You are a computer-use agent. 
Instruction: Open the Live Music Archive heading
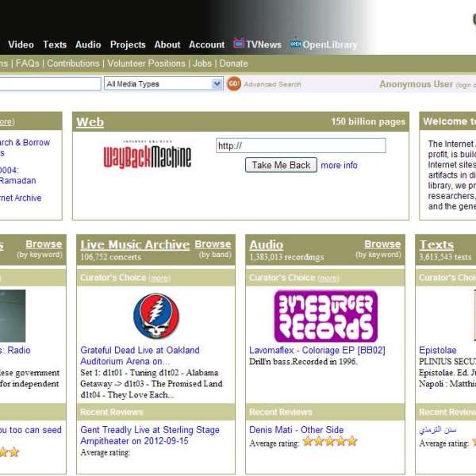click(135, 244)
